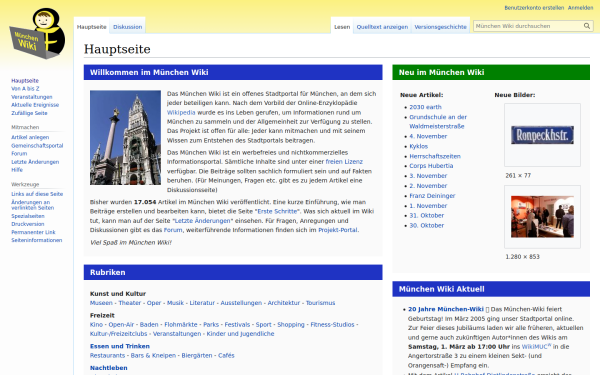Viewport: 600px width, 375px height.
Task: Open Zufällige Seite
Action: point(29,113)
